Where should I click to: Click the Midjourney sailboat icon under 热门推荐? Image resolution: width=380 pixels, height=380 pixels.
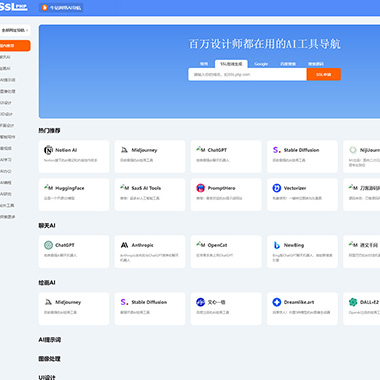click(124, 150)
